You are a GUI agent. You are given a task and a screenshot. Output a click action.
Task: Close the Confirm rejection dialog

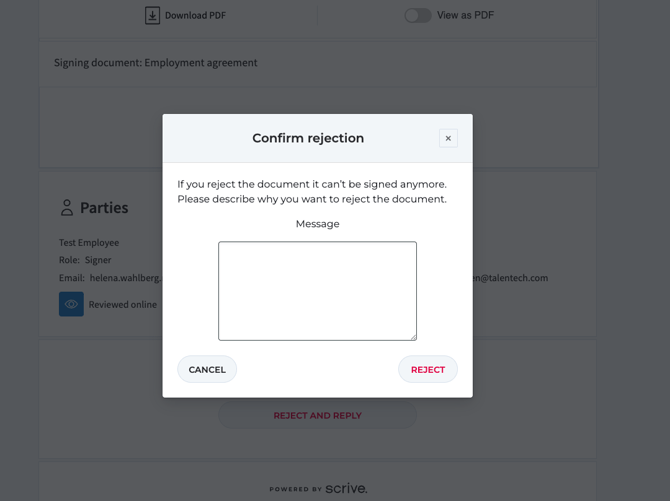click(448, 138)
